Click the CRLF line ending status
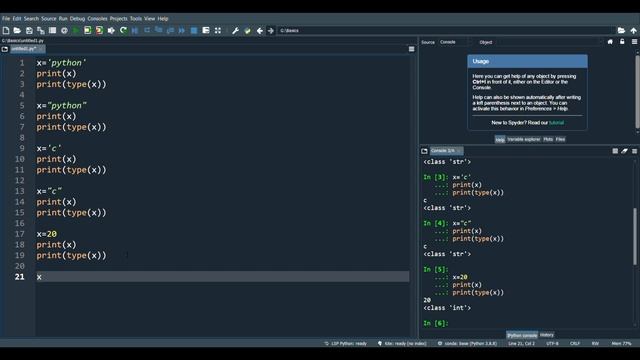 (x=575, y=344)
